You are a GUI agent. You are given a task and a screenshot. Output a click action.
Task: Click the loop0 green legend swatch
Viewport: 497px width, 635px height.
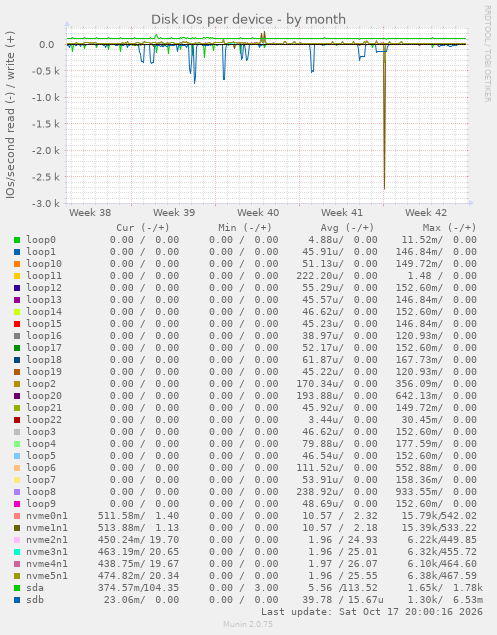(x=17, y=240)
